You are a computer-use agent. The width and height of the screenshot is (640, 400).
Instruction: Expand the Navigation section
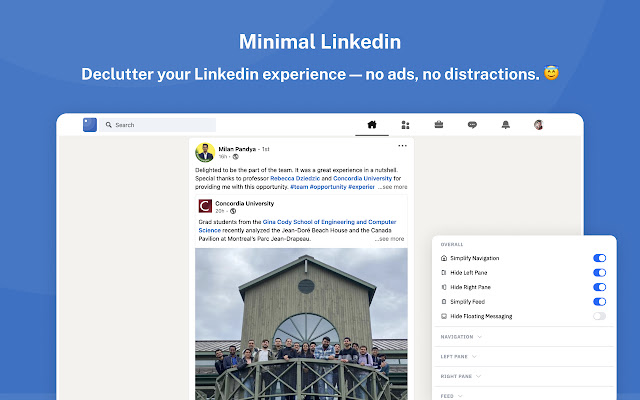[x=461, y=337]
